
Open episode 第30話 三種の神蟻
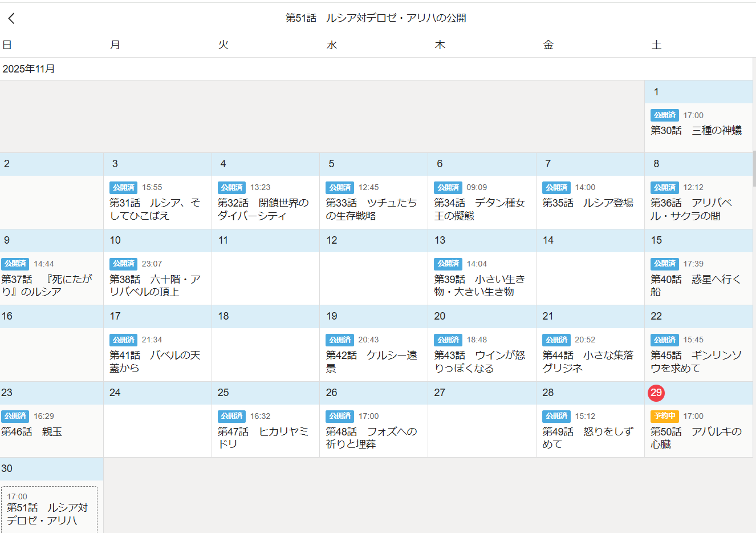click(x=696, y=131)
